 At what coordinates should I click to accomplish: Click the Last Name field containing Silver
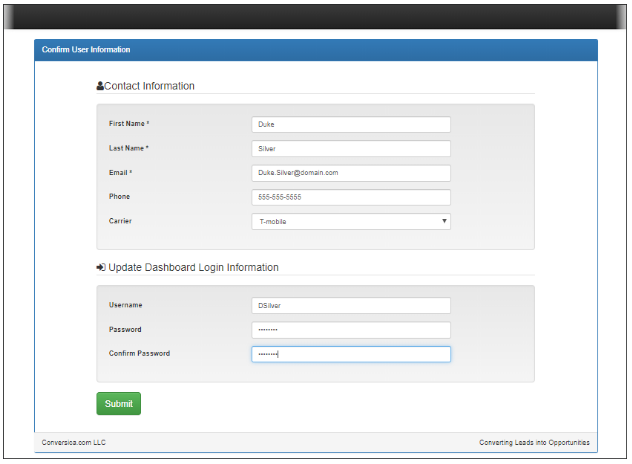tap(351, 149)
